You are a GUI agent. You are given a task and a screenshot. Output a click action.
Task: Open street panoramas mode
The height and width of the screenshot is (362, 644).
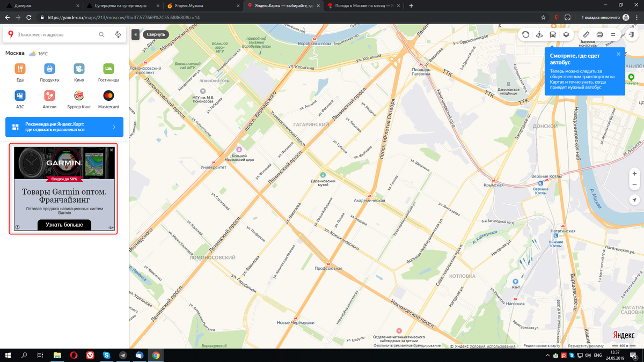(x=539, y=34)
